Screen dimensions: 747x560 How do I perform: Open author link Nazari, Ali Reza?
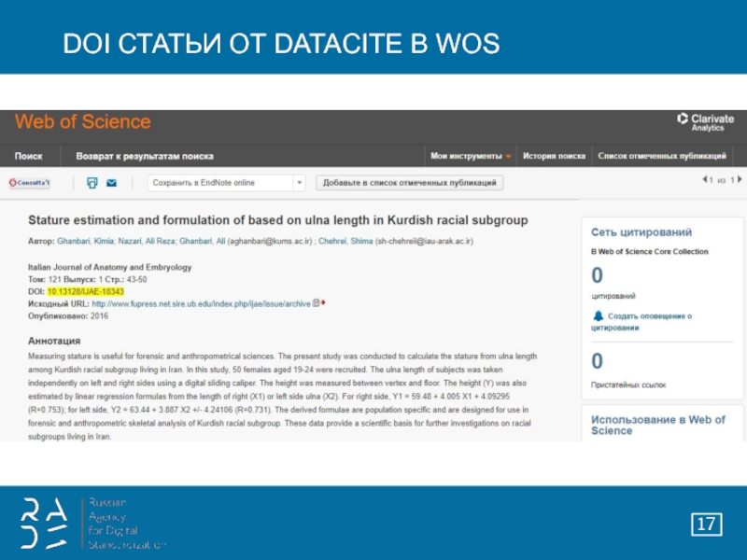click(147, 241)
